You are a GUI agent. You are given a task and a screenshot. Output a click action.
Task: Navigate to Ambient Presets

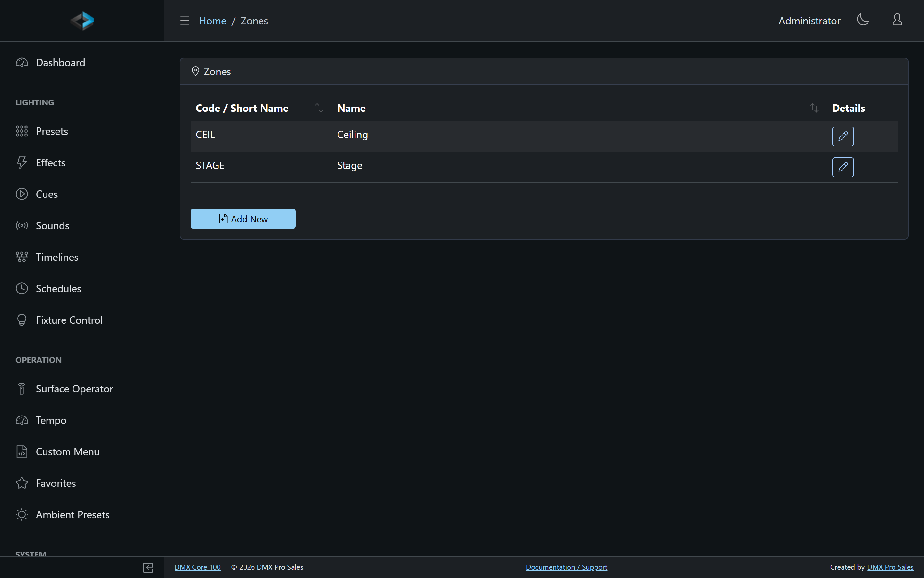(x=82, y=514)
